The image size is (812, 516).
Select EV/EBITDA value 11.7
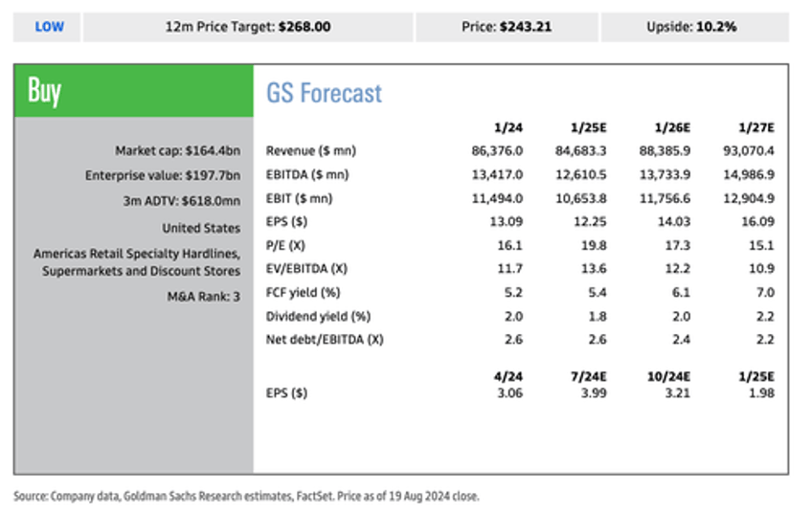point(509,269)
